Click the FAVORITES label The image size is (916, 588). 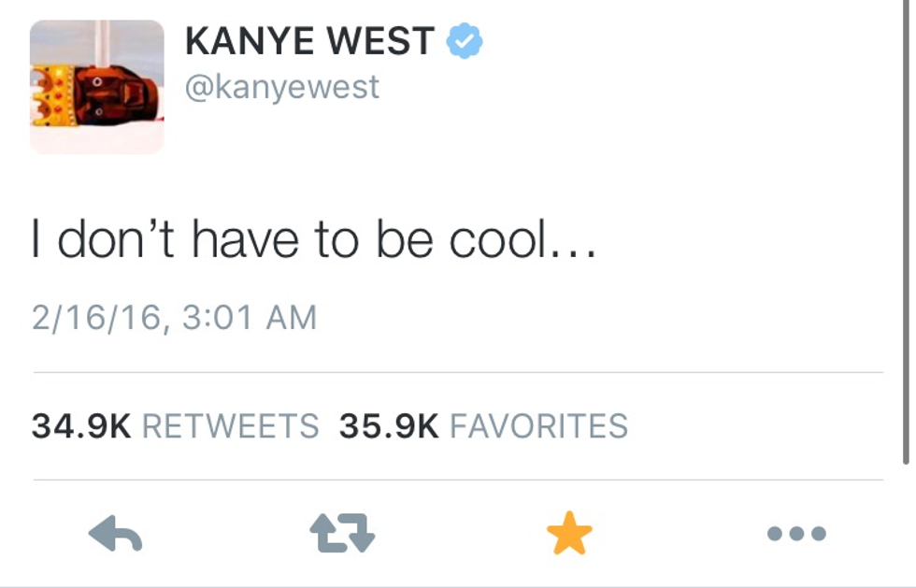pyautogui.click(x=538, y=425)
